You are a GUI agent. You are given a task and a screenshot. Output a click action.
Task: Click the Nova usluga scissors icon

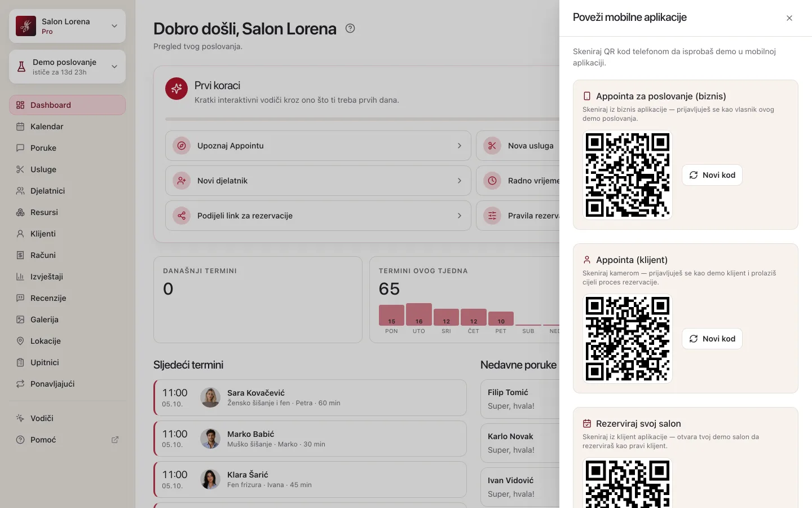492,146
